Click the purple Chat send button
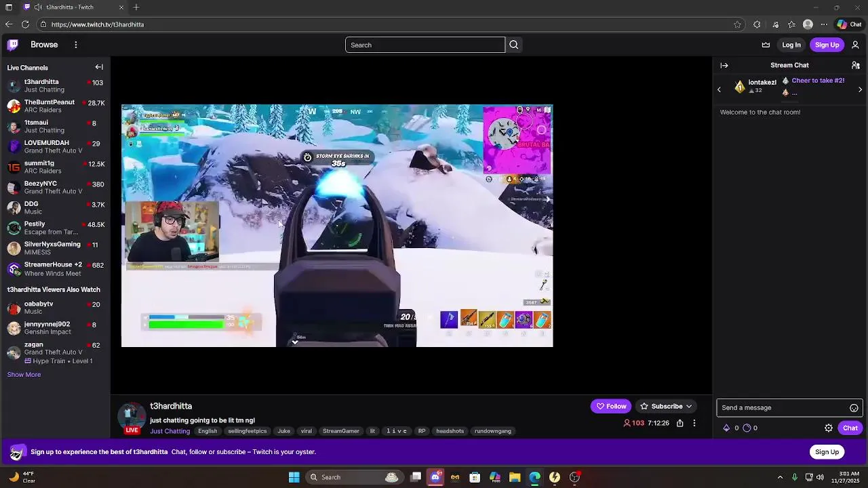 coord(850,428)
